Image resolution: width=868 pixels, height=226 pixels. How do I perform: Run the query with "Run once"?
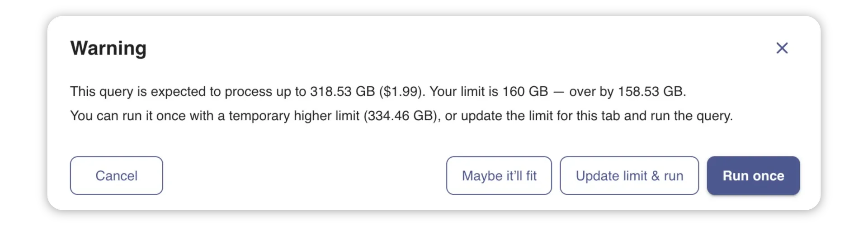coord(753,175)
